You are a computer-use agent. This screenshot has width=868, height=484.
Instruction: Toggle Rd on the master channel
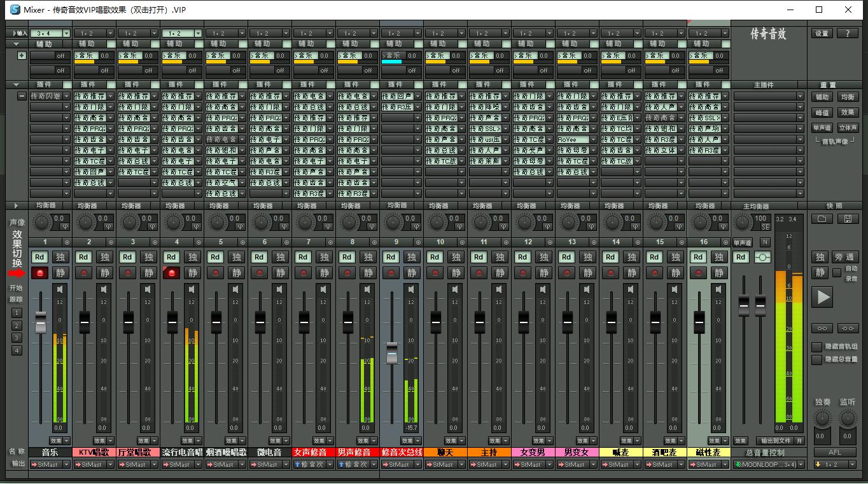point(741,257)
